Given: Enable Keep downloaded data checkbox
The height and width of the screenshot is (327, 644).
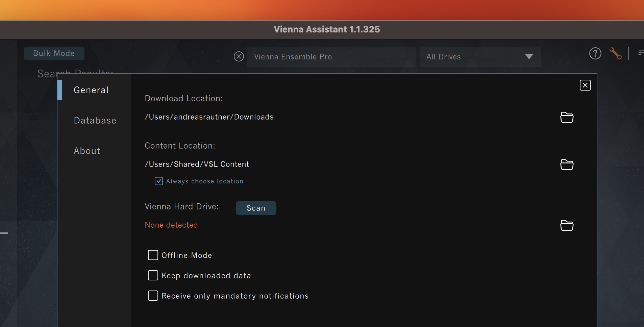Looking at the screenshot, I should [x=153, y=275].
